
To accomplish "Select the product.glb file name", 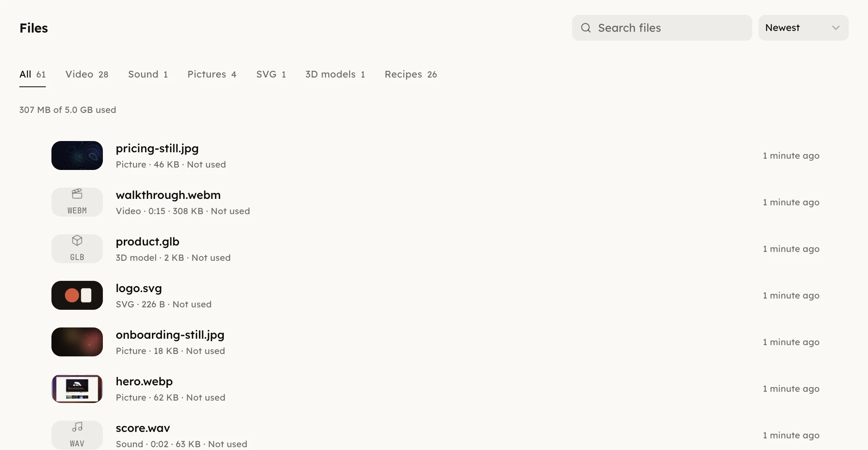I will [x=147, y=242].
